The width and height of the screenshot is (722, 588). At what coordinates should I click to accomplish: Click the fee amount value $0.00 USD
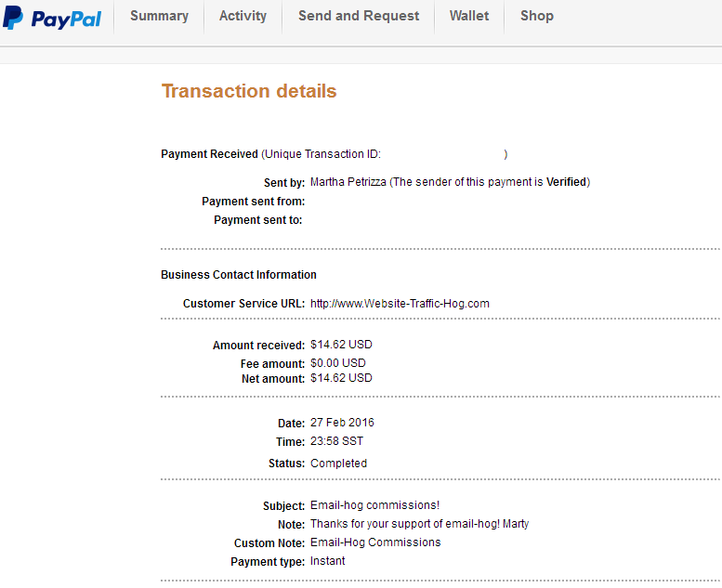tap(338, 363)
